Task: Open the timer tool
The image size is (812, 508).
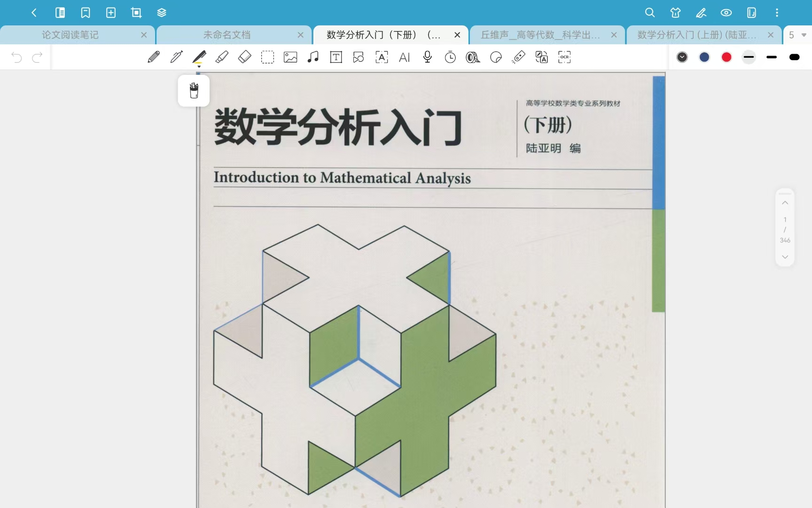Action: (x=450, y=57)
